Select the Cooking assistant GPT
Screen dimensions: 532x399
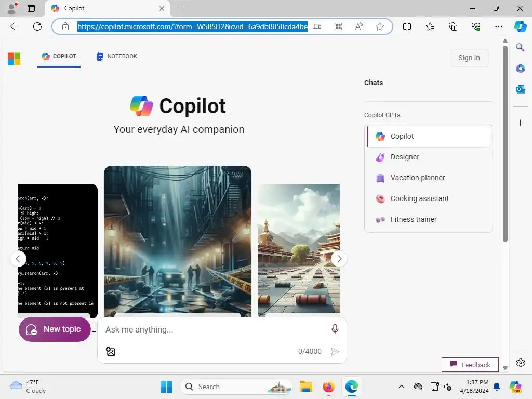[429, 198]
